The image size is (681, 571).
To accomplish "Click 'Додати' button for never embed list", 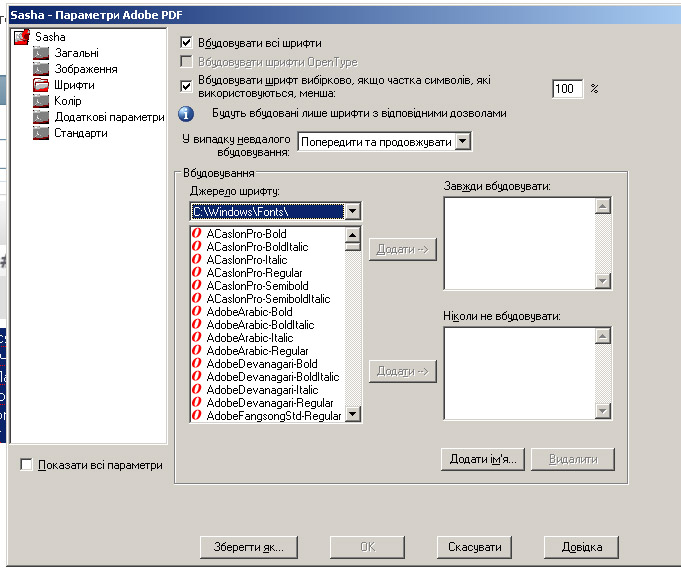I will pos(403,371).
